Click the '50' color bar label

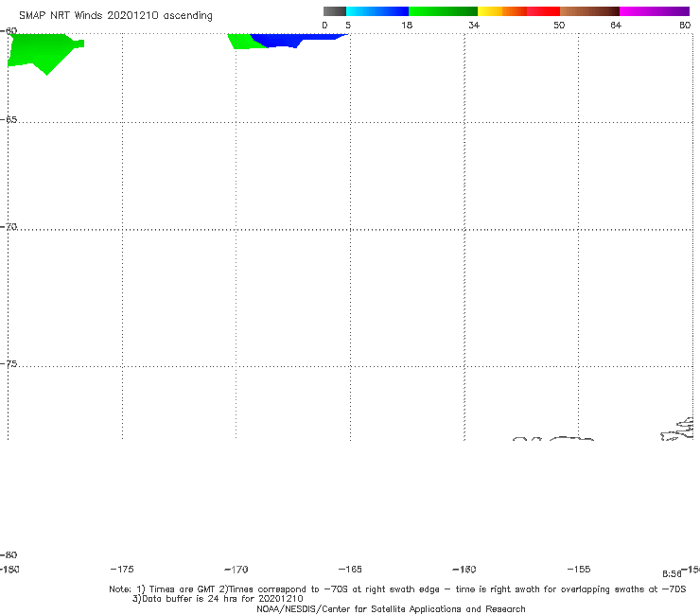pyautogui.click(x=559, y=25)
